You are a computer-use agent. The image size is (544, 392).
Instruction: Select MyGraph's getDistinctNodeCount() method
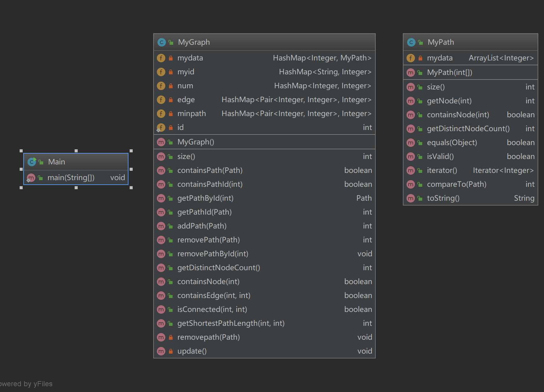click(x=264, y=268)
